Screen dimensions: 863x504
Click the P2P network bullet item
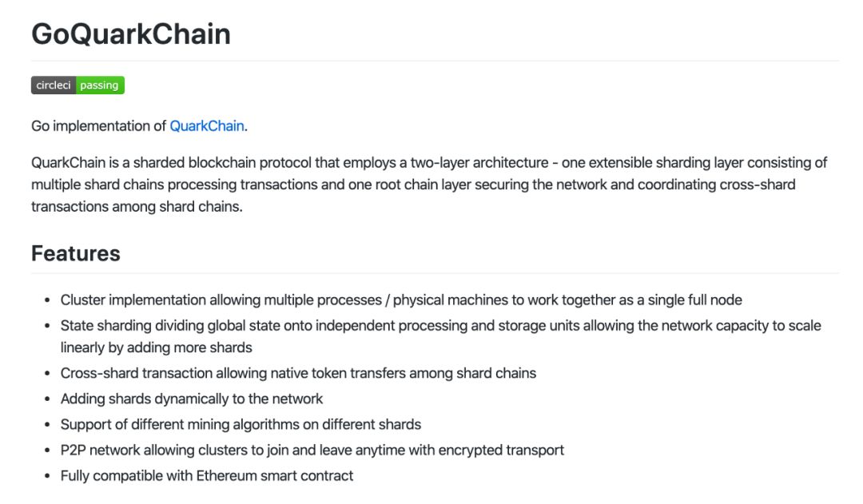(312, 450)
